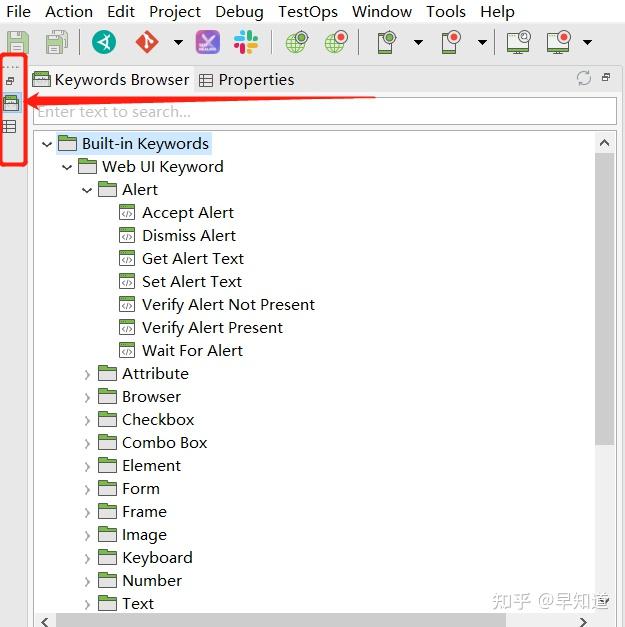Focus the keyword search text field
This screenshot has height=627, width=625.
point(325,112)
